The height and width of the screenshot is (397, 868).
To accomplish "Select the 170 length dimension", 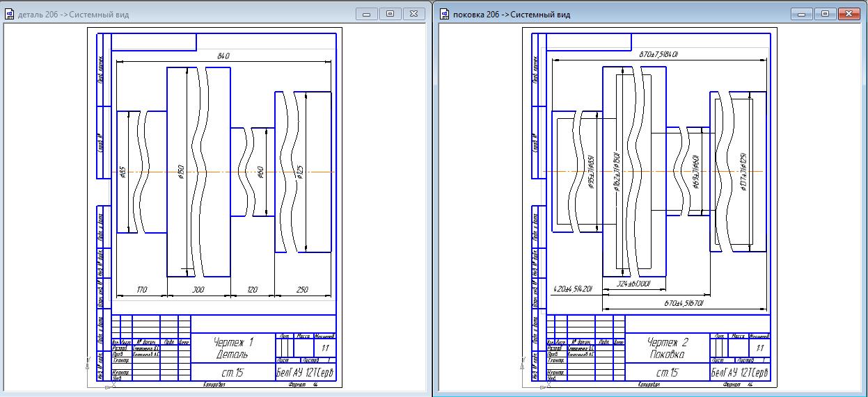I will click(141, 289).
